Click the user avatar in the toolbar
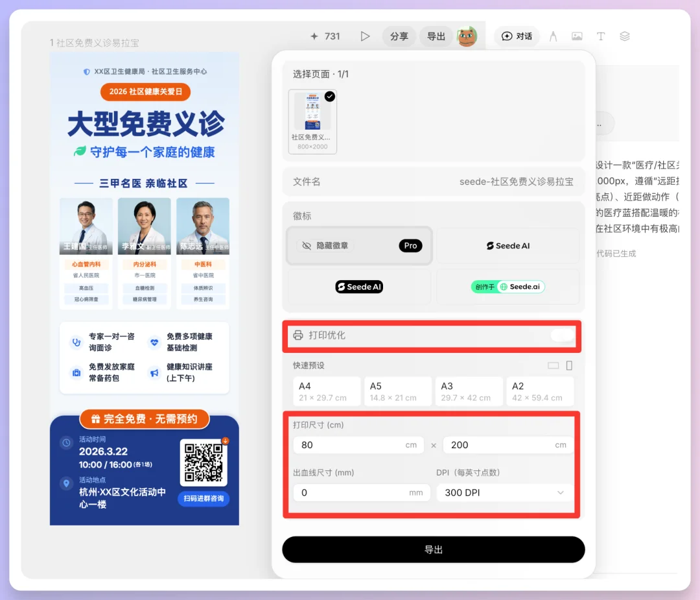700x600 pixels. [x=468, y=36]
